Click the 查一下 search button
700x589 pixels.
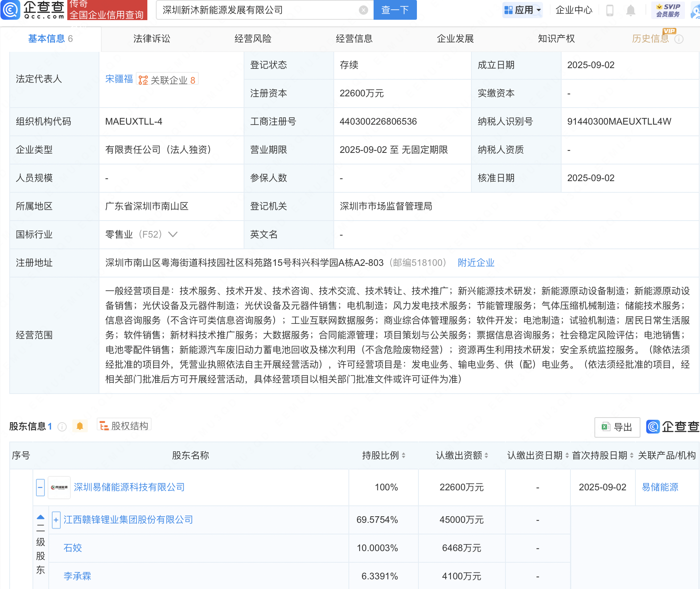(395, 10)
